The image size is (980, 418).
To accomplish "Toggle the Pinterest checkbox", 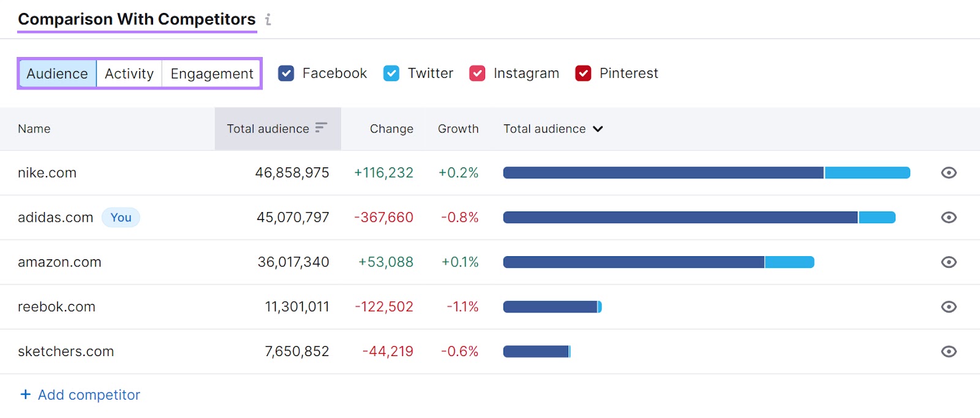I will coord(583,74).
